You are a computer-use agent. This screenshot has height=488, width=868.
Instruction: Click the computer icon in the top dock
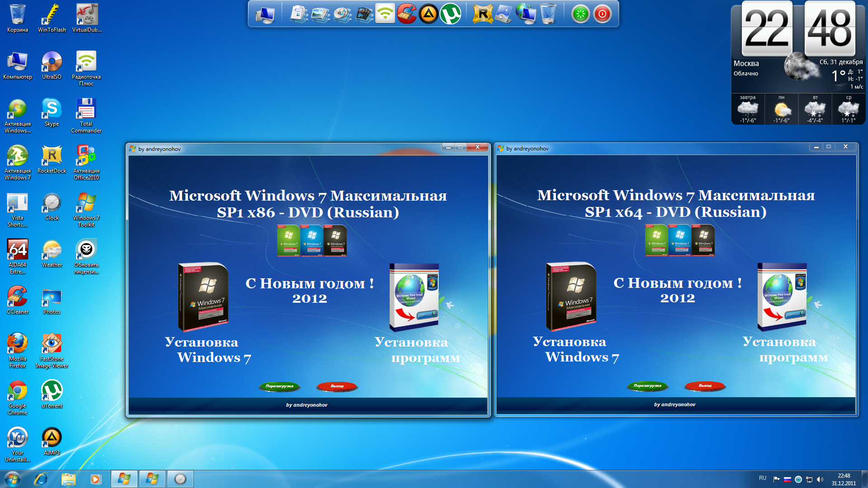(265, 14)
